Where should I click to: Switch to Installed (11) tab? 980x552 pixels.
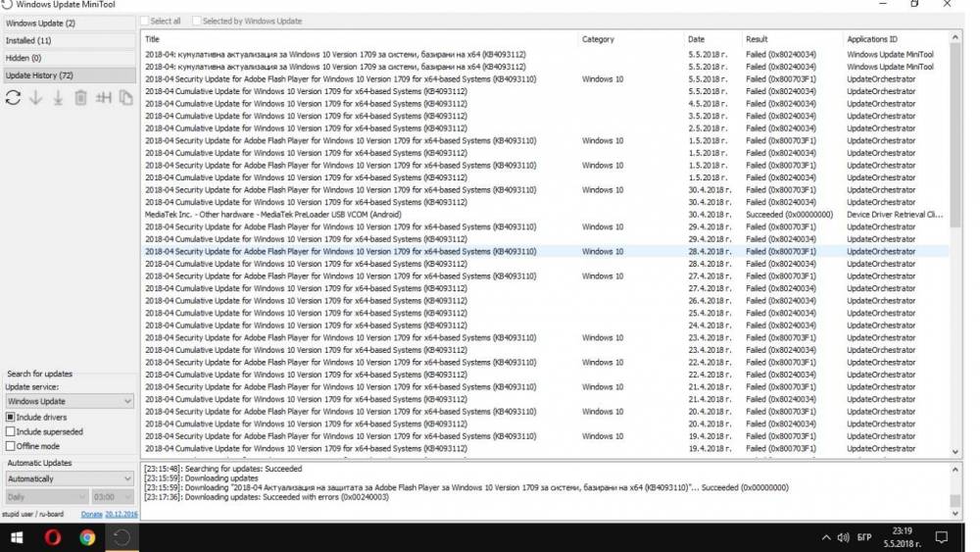[x=69, y=40]
